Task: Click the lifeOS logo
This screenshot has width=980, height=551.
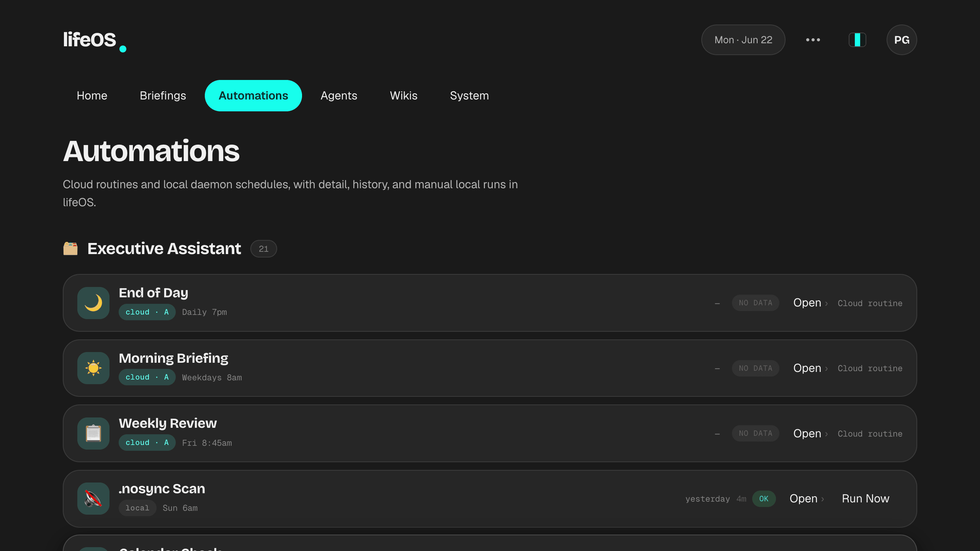Action: (x=95, y=40)
